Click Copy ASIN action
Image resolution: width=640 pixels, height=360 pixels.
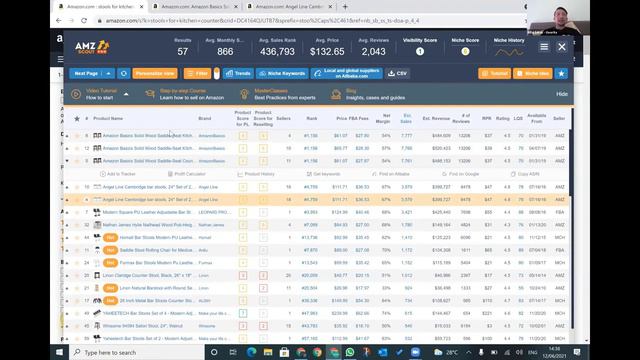tap(525, 174)
